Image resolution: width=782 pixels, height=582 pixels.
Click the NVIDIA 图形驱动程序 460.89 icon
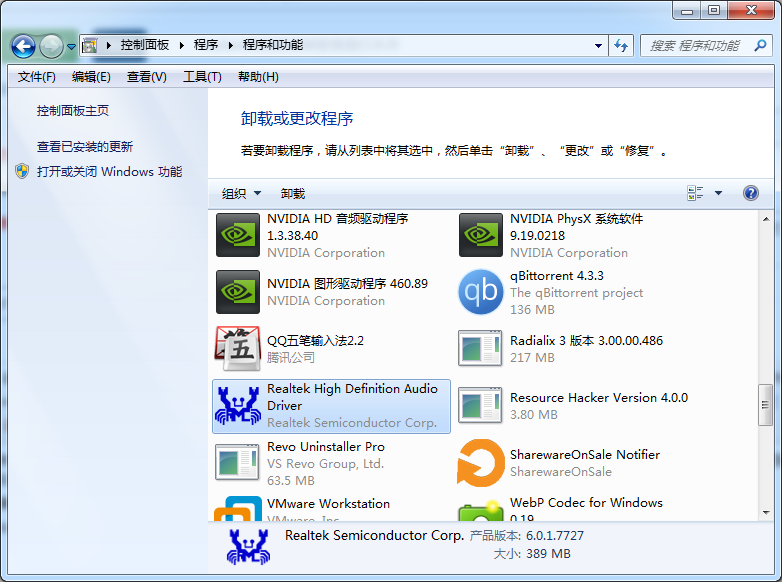238,292
